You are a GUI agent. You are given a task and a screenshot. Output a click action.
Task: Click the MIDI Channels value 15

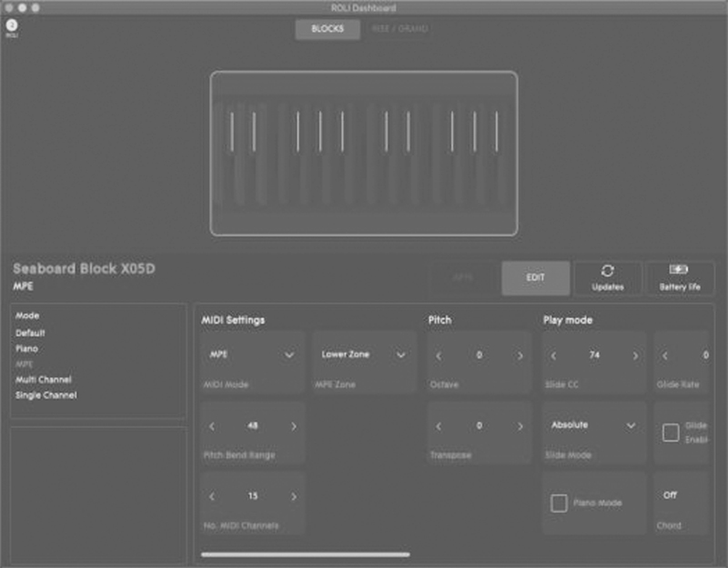tap(253, 496)
